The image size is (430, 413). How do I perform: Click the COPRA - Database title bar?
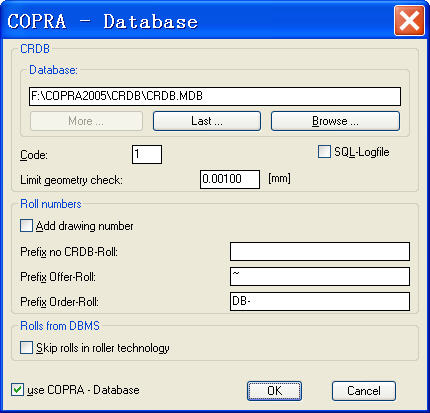coord(200,21)
